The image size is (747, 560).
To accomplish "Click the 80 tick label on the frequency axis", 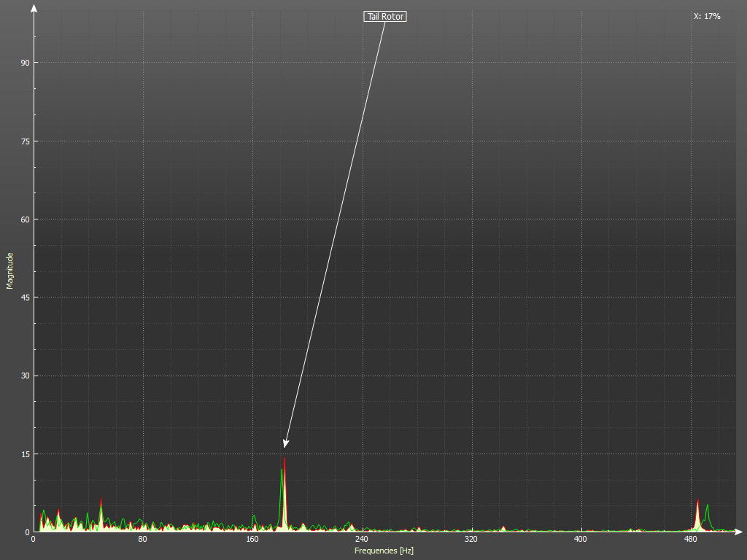I will point(143,540).
